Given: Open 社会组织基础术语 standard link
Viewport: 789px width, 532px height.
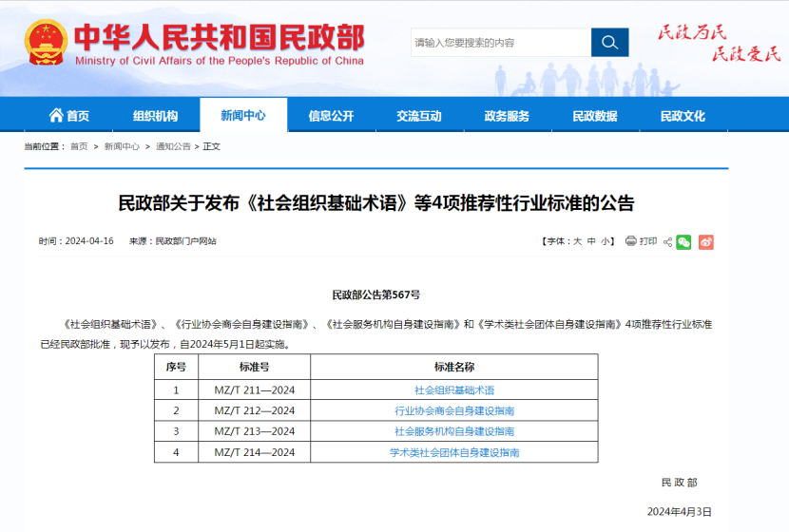Looking at the screenshot, I should [x=454, y=390].
